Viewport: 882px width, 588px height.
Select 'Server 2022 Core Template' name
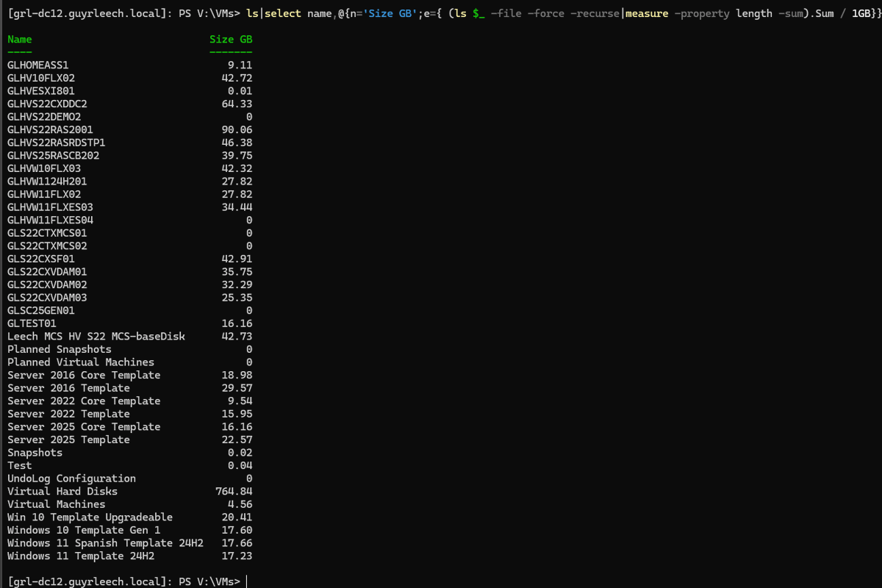84,401
